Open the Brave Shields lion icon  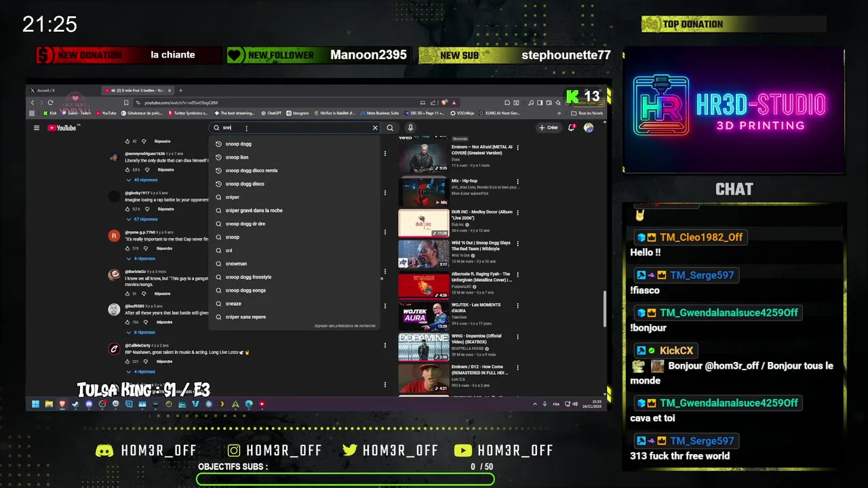pos(445,102)
